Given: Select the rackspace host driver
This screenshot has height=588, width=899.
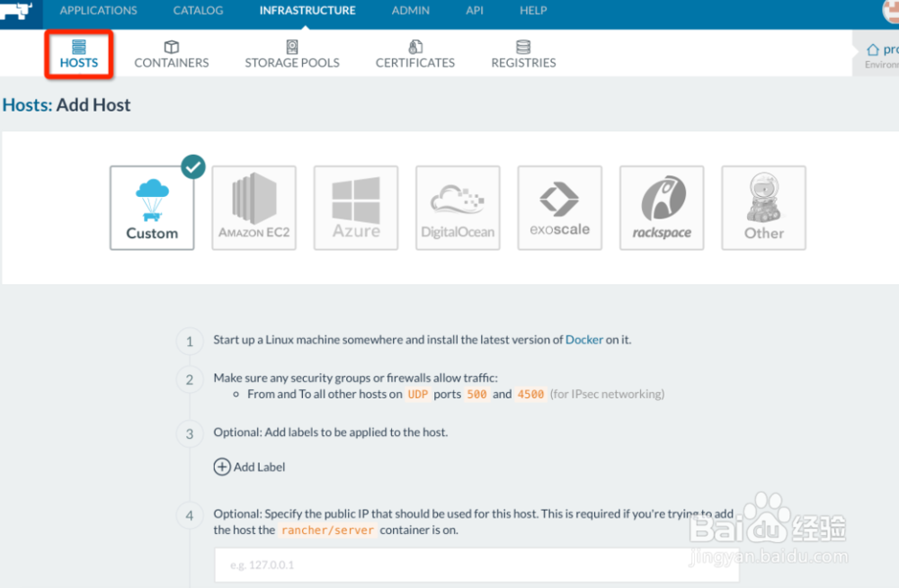Looking at the screenshot, I should 662,208.
